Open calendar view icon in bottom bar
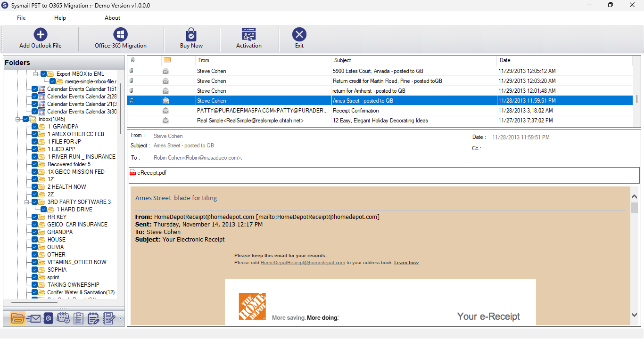The height and width of the screenshot is (339, 644). (63, 318)
